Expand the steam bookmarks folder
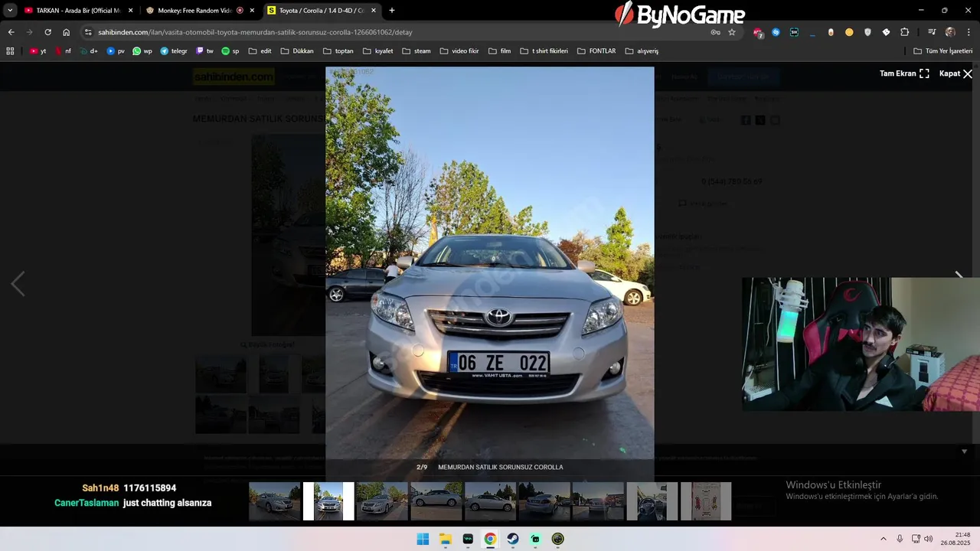Screen dimensions: 980x551 pyautogui.click(x=416, y=51)
